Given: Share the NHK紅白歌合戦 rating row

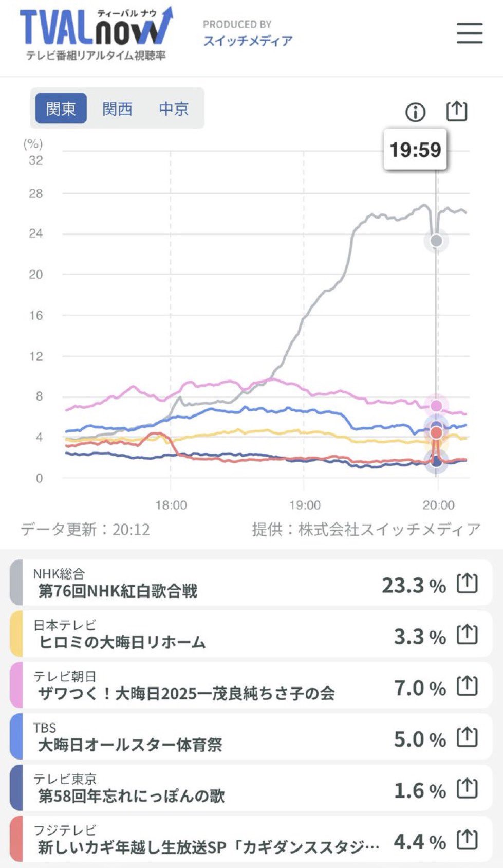Looking at the screenshot, I should (467, 584).
